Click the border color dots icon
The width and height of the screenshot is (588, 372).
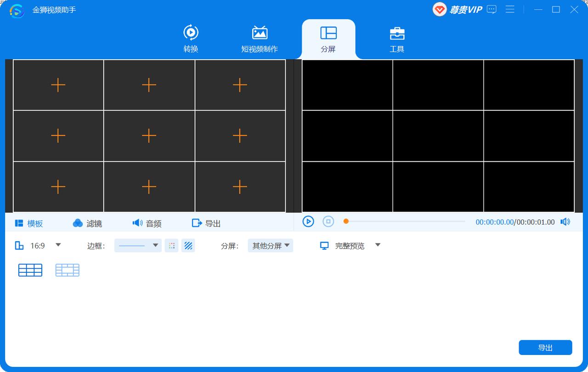click(172, 246)
